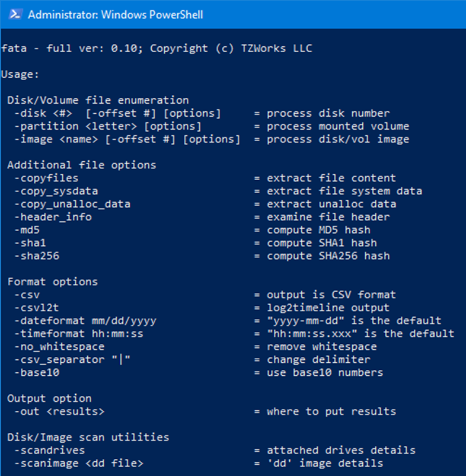Click the -csvl2t option text
466x476 pixels.
click(x=36, y=308)
